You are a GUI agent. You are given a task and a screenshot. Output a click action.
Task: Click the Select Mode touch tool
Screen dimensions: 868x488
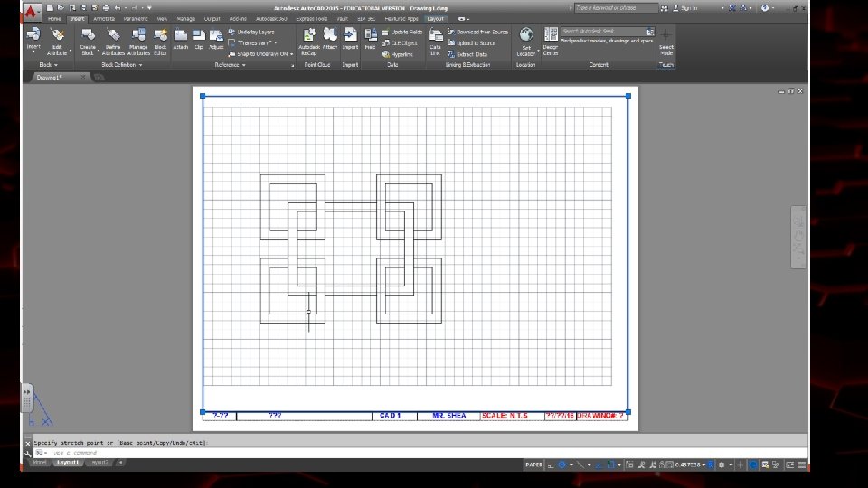click(x=666, y=42)
